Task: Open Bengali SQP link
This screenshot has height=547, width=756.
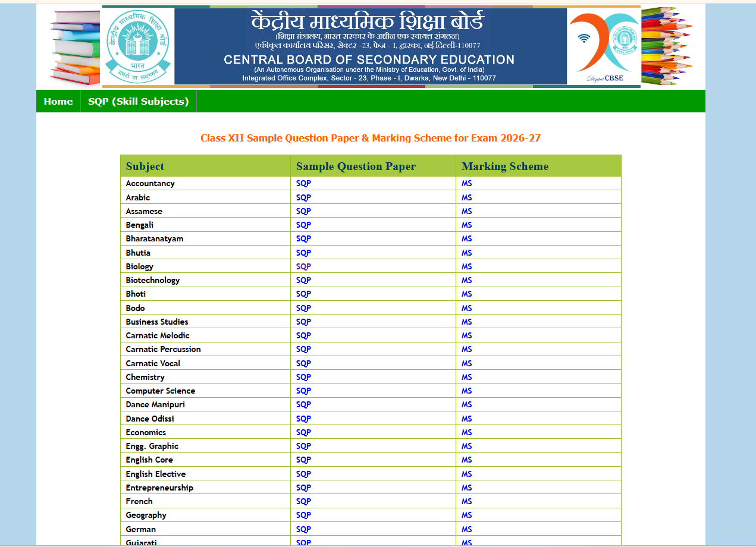Action: tap(304, 225)
